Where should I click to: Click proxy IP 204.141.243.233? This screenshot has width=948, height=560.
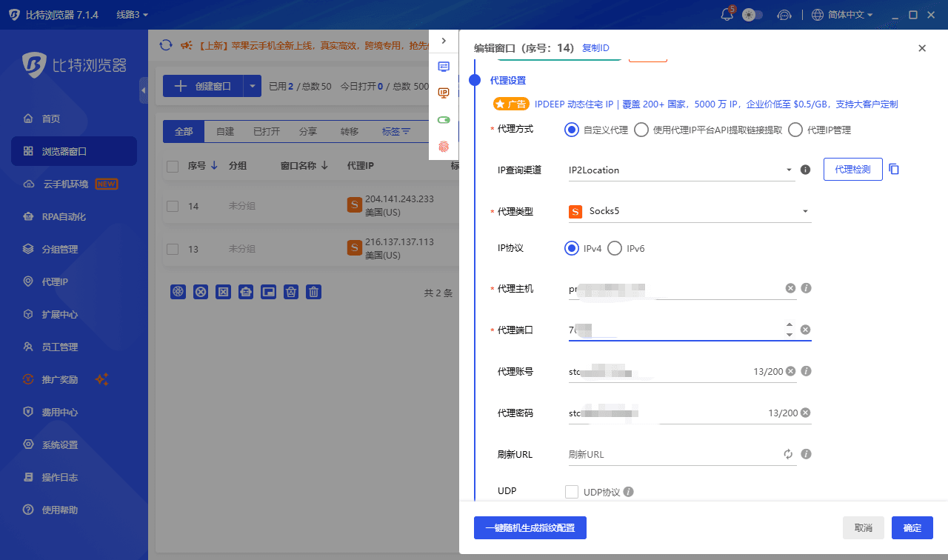(x=399, y=199)
